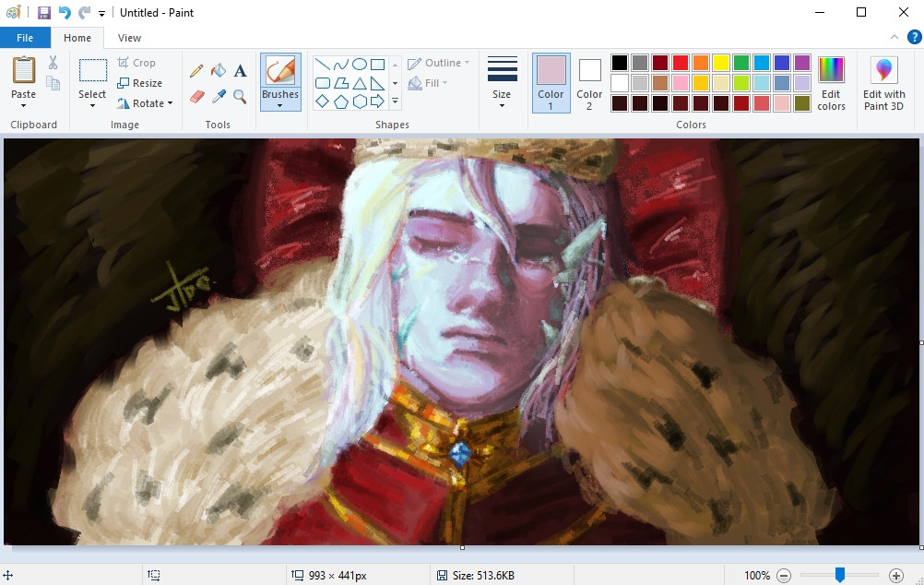Image resolution: width=924 pixels, height=585 pixels.
Task: Pick the Line shape
Action: (323, 65)
